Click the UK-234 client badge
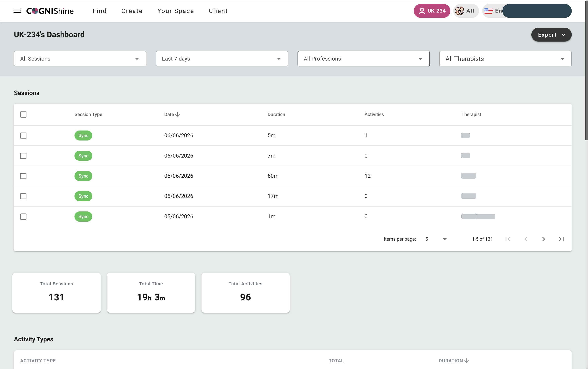588x369 pixels. tap(432, 11)
